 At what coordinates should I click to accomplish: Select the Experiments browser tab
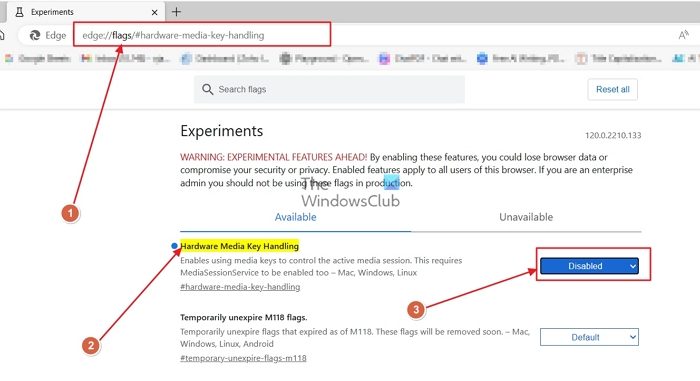coord(86,12)
